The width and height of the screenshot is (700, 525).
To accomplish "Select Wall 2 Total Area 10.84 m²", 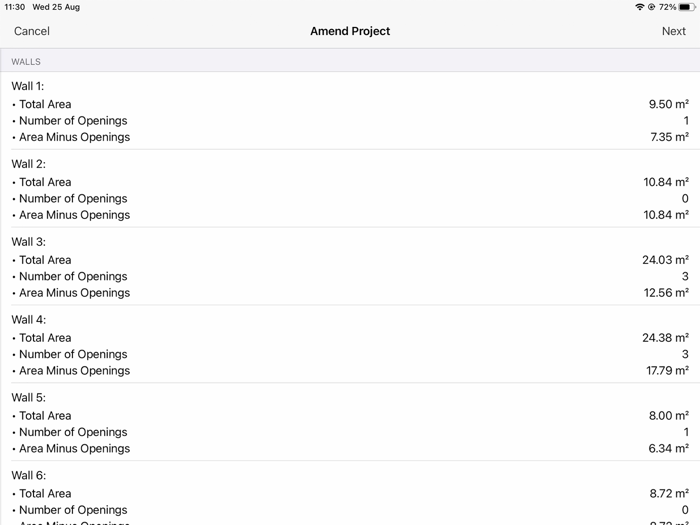I will [x=666, y=182].
